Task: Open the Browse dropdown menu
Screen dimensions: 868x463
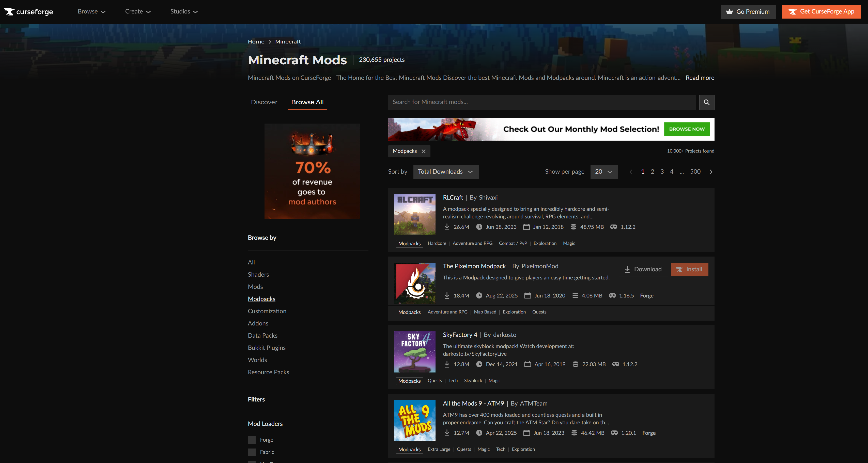Action: tap(91, 11)
